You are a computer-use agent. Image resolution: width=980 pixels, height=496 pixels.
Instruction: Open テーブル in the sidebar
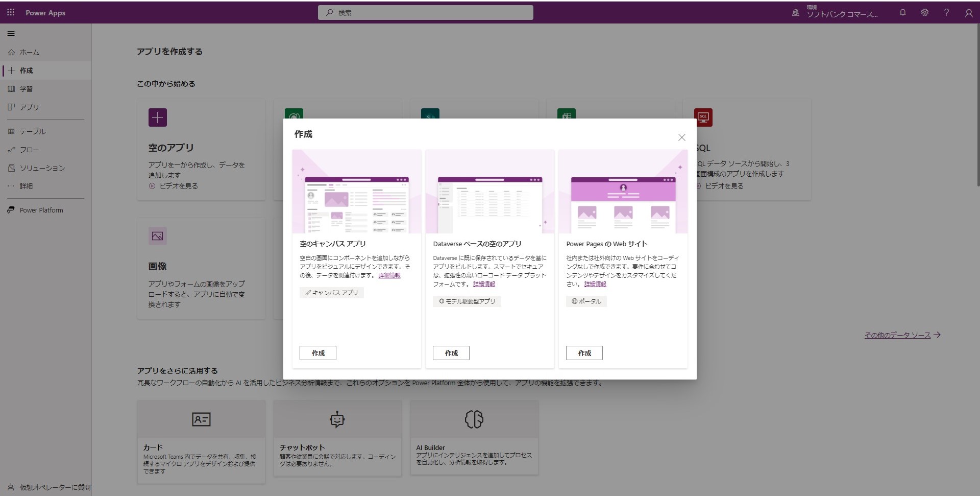(45, 131)
